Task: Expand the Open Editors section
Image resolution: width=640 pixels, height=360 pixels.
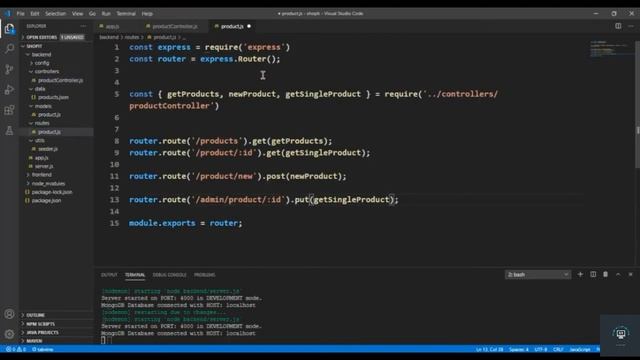Action: pos(42,37)
